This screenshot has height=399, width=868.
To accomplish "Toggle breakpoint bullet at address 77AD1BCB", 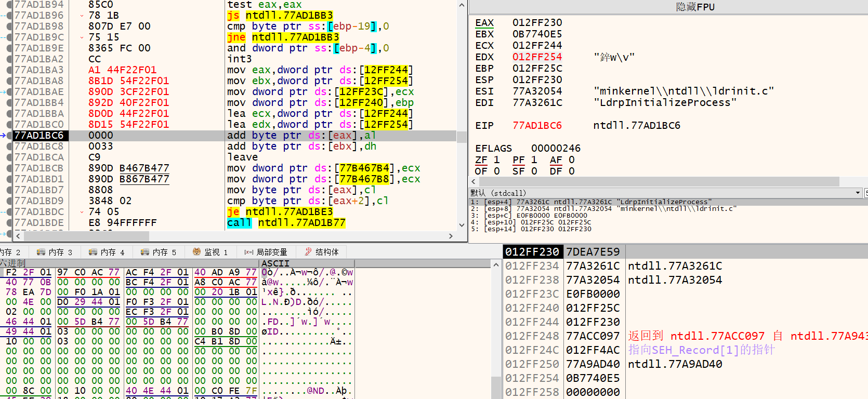I will tap(9, 168).
